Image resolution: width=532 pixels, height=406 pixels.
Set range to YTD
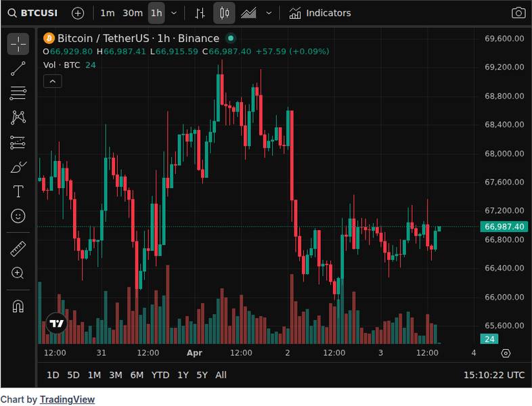(160, 375)
